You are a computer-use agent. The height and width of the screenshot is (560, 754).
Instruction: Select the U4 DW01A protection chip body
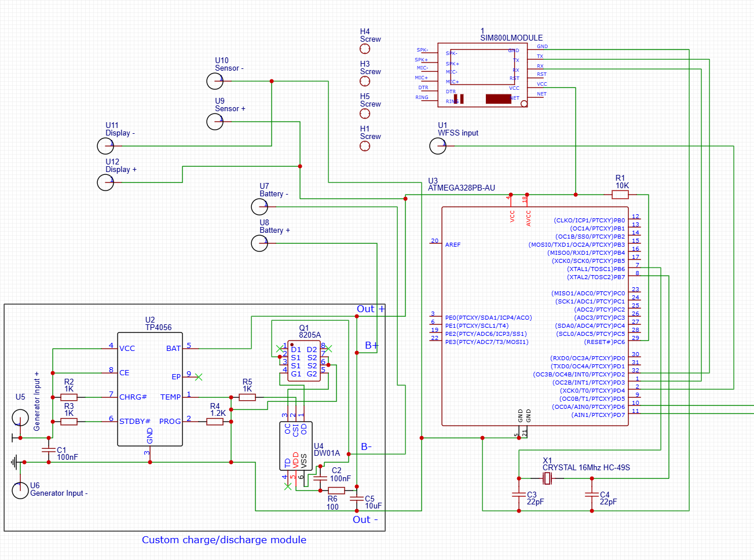coord(296,446)
